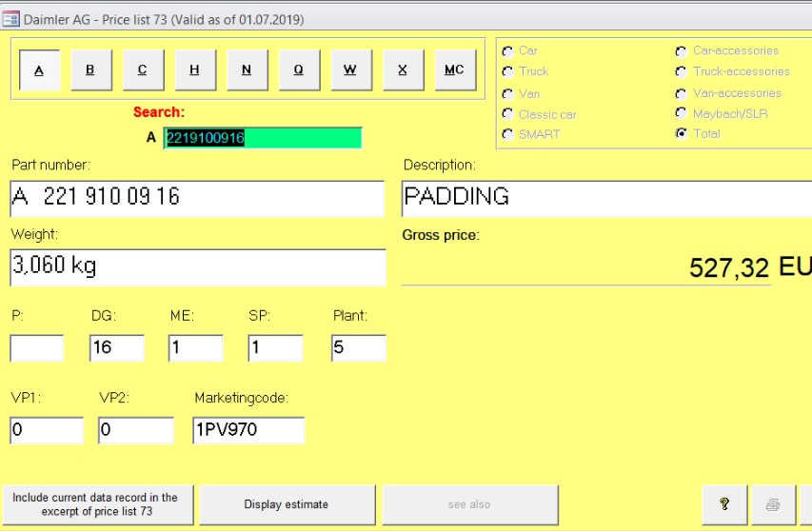Select the Car radio option
Screen dimensions: 812x531
tap(507, 51)
